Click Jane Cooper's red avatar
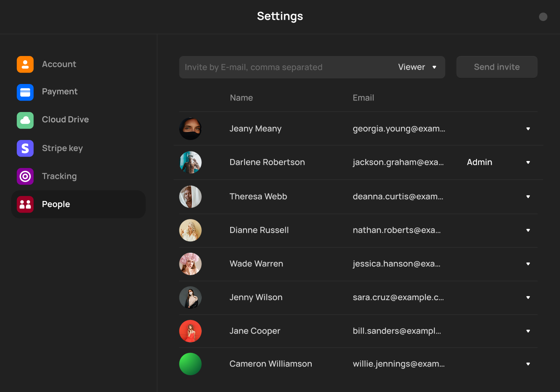560x392 pixels. [190, 331]
